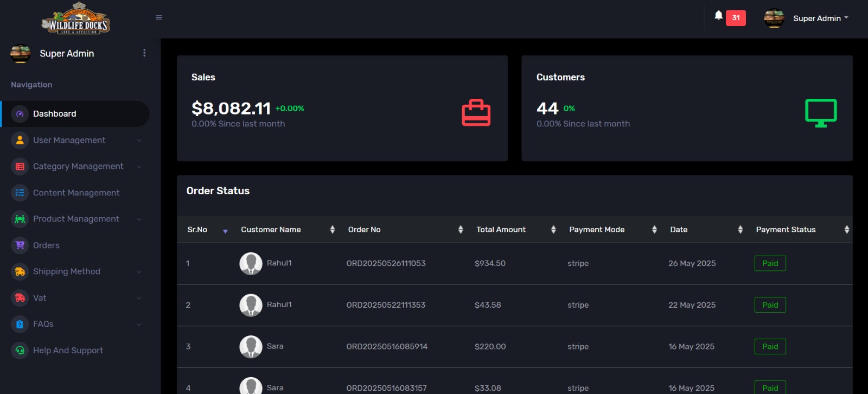Expand the FAQs chevron
Image resolution: width=868 pixels, height=394 pixels.
[x=139, y=325]
